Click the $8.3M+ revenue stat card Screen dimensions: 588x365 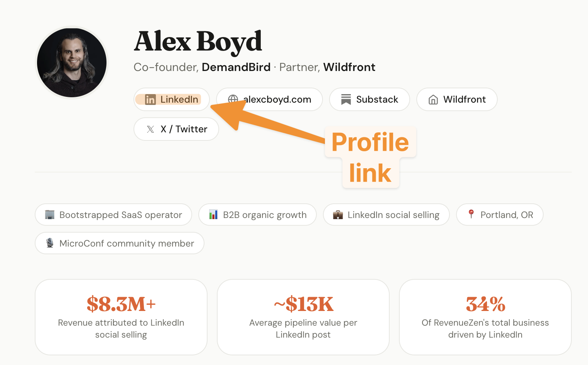coord(121,317)
